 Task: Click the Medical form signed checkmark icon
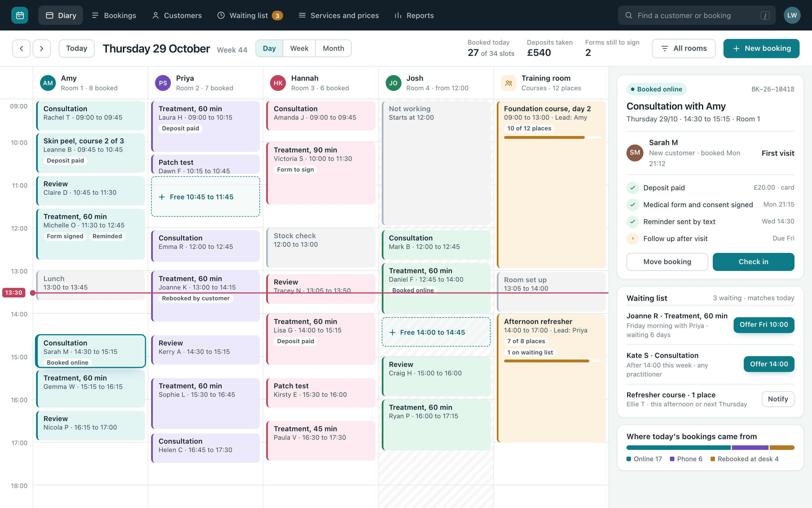click(x=632, y=205)
